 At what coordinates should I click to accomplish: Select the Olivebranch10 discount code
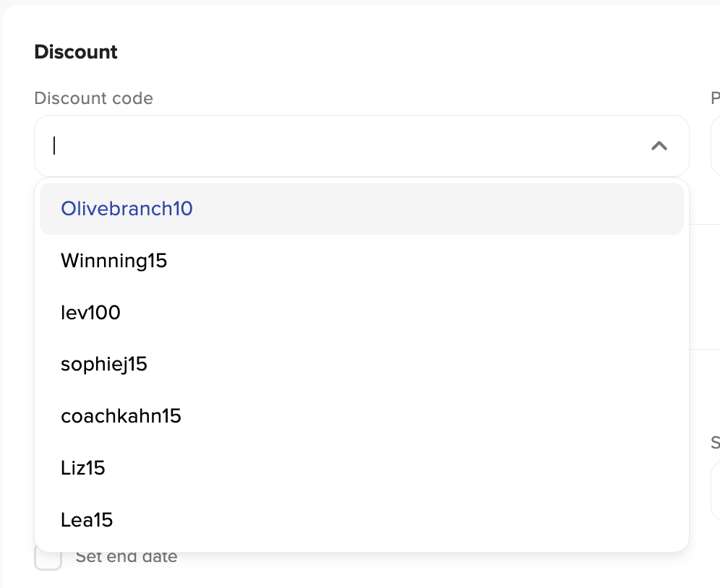127,209
